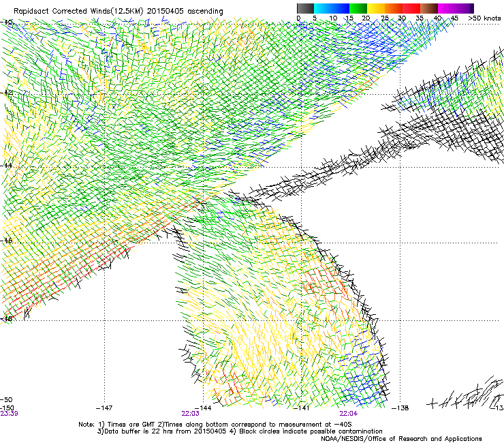Click the '-48' latitude axis label
The image size is (504, 443).
click(x=6, y=318)
